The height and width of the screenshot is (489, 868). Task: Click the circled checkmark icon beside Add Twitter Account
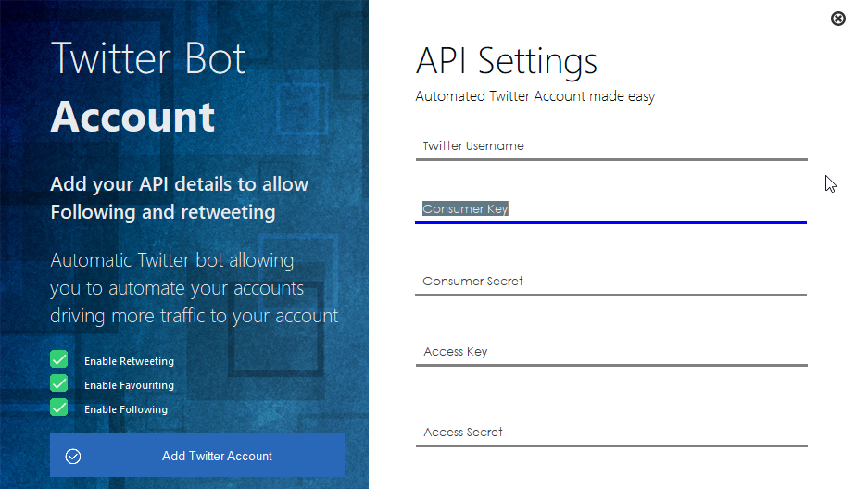(73, 457)
